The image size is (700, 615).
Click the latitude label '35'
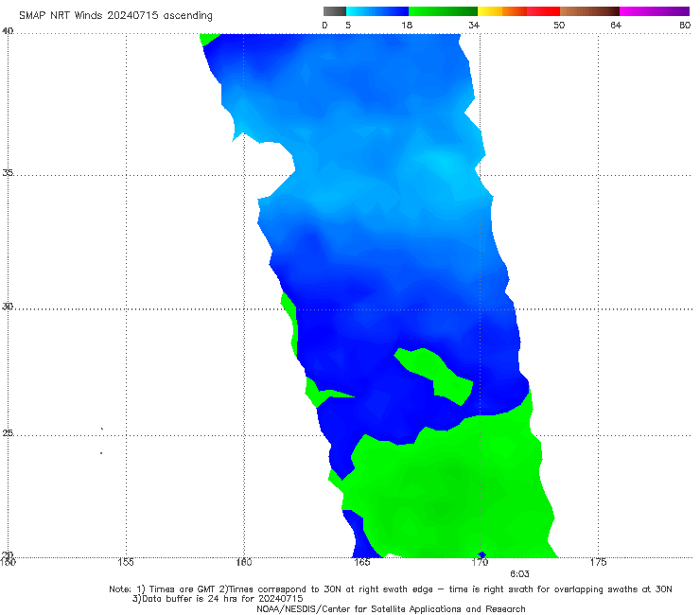tap(8, 172)
